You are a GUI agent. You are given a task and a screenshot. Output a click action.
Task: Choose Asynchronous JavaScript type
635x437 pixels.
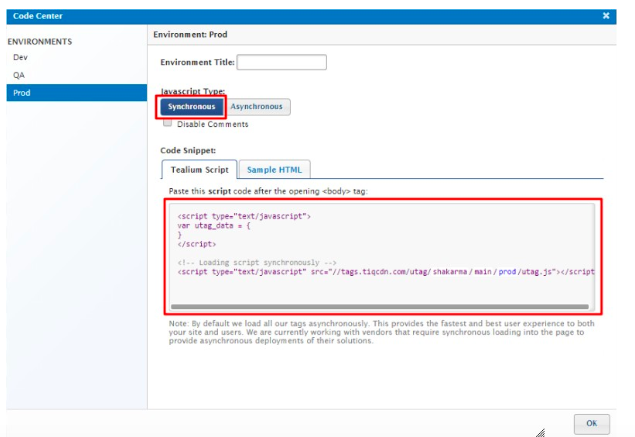point(257,107)
